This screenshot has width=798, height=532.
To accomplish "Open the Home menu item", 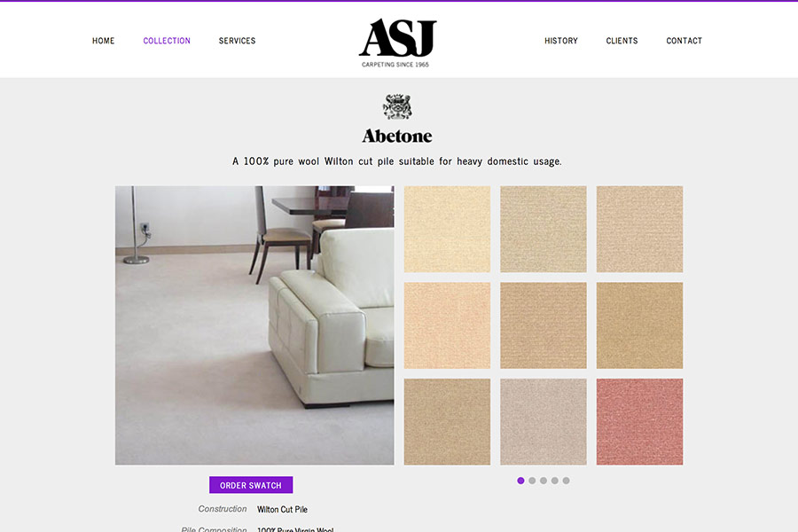I will pyautogui.click(x=104, y=41).
